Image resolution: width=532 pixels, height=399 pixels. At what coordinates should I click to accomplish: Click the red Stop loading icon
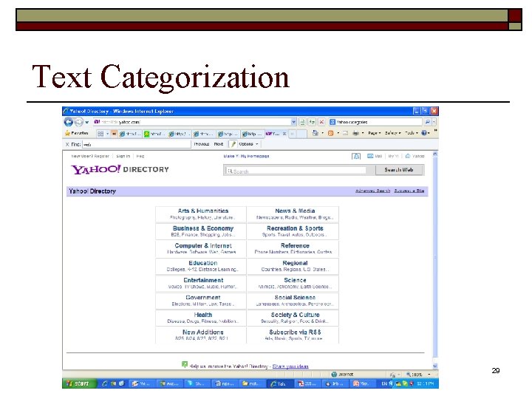(321, 122)
